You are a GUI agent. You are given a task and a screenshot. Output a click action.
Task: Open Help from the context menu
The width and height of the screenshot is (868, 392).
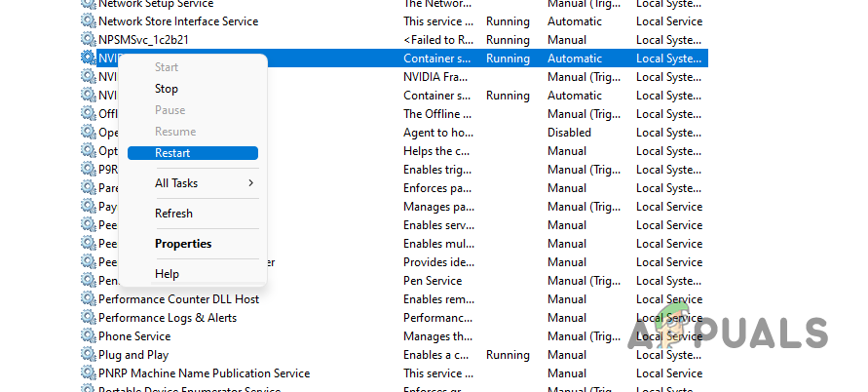click(x=167, y=274)
